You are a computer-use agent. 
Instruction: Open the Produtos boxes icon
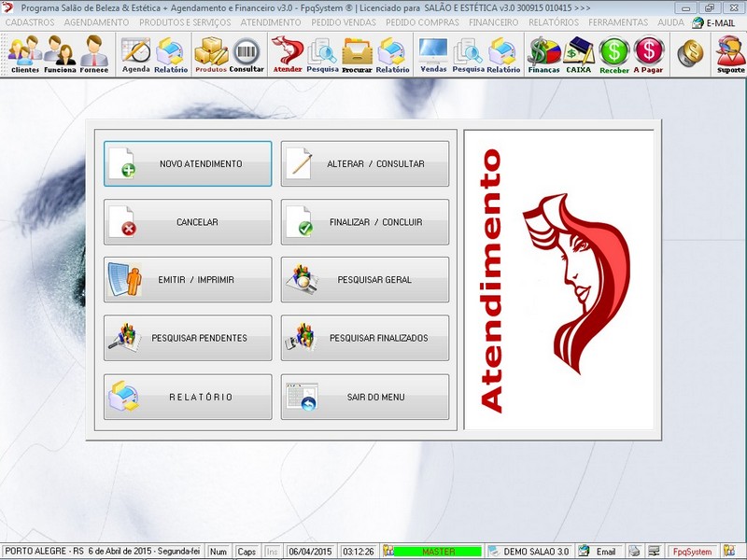pyautogui.click(x=211, y=54)
